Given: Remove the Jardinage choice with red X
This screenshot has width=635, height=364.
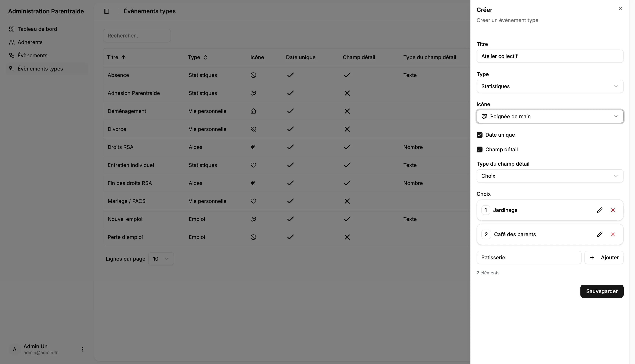Looking at the screenshot, I should point(613,210).
